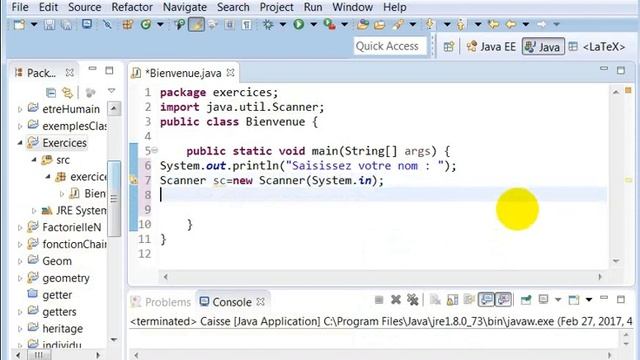Image resolution: width=640 pixels, height=360 pixels.
Task: Click the Run Last Tool (external tools) icon
Action: (x=329, y=24)
